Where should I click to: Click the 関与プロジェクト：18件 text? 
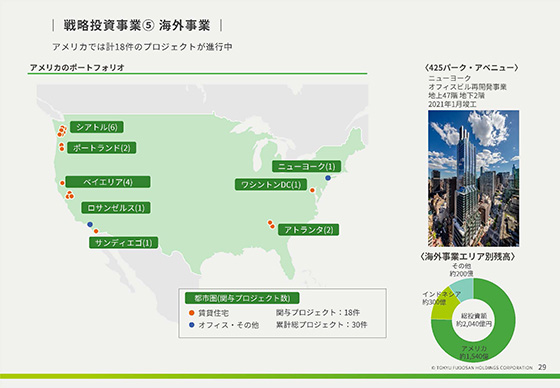318,313
